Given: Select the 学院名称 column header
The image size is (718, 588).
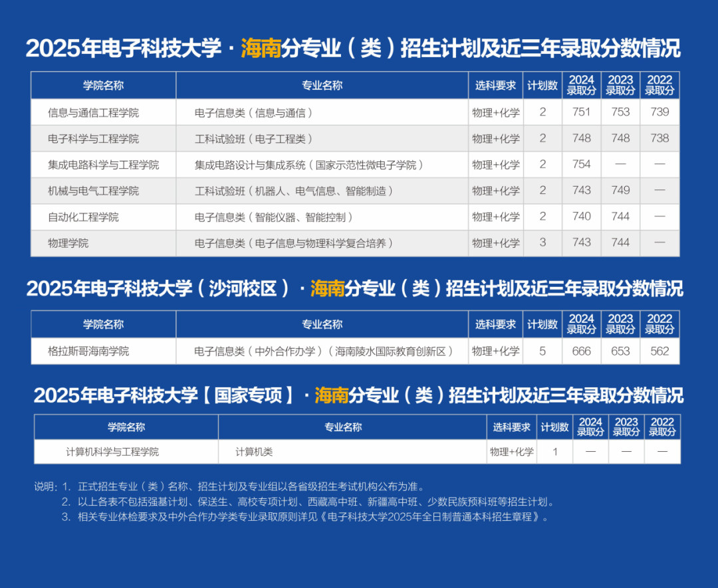Looking at the screenshot, I should (x=103, y=85).
